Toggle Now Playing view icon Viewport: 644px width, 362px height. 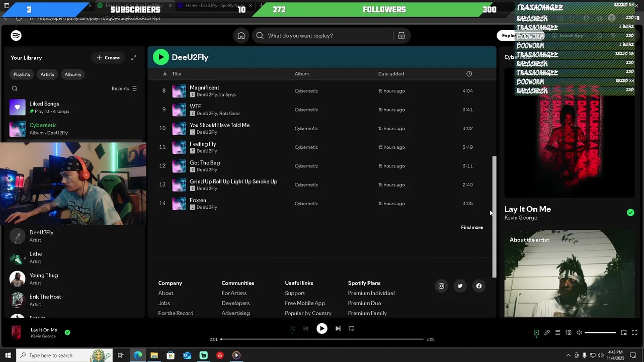pos(536,333)
